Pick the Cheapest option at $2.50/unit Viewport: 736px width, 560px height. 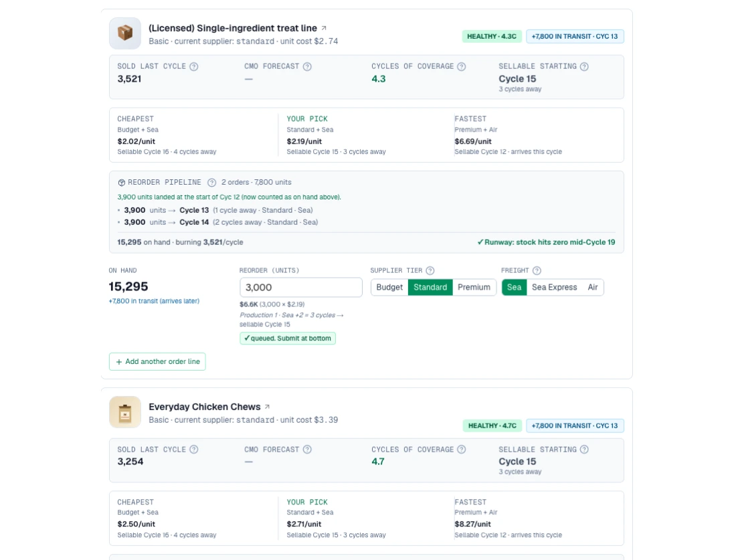[x=193, y=519]
